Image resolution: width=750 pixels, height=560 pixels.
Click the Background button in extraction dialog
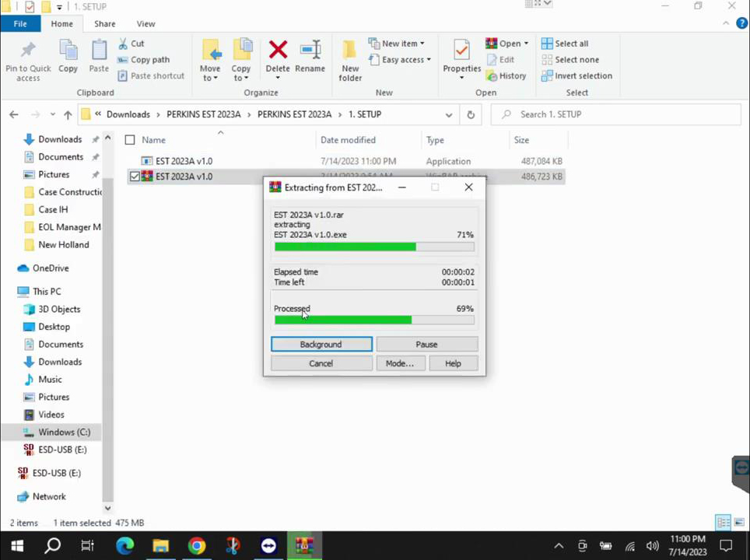point(321,345)
